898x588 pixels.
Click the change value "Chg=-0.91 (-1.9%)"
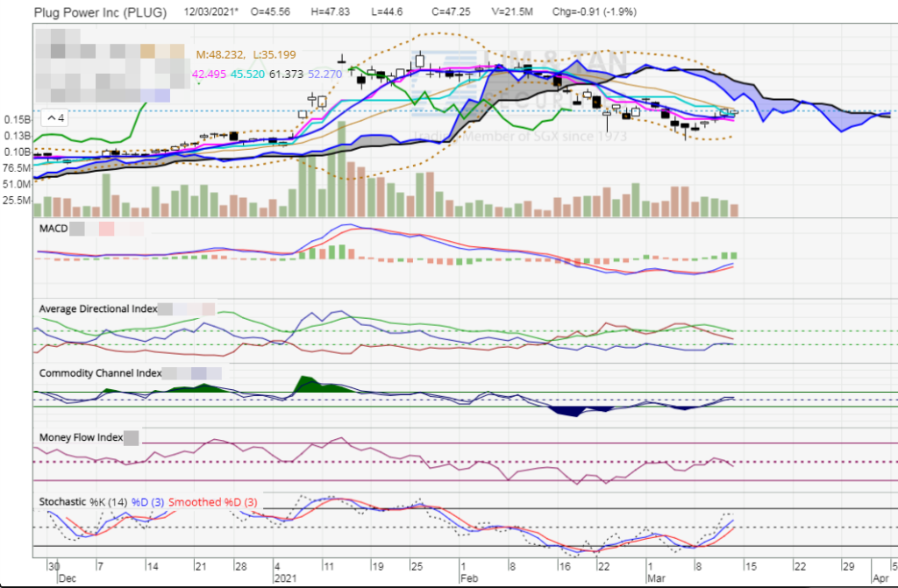coord(595,11)
